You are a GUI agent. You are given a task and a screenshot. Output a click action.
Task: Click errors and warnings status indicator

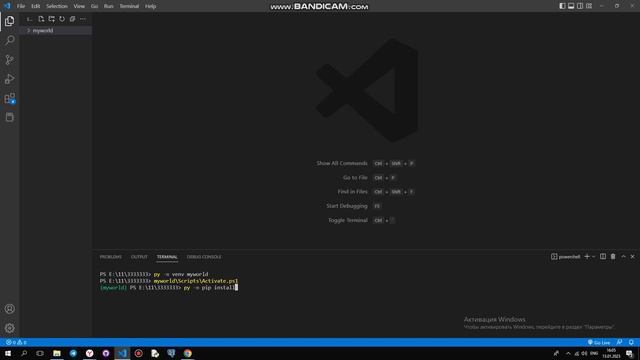16,342
